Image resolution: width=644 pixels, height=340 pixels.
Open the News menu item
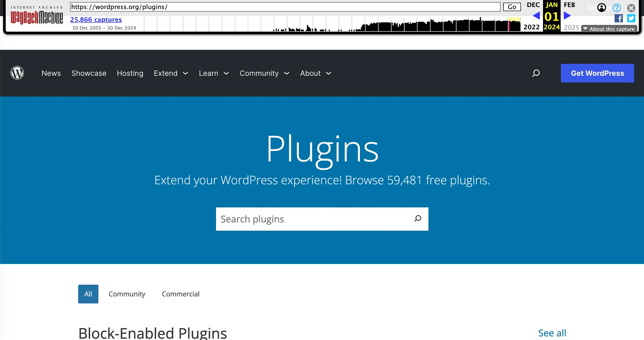(51, 73)
